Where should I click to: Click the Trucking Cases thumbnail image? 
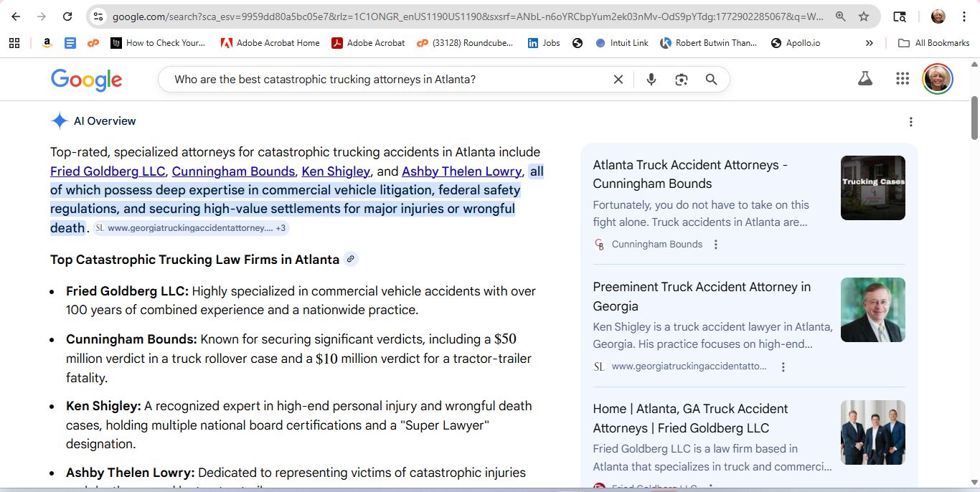point(873,188)
